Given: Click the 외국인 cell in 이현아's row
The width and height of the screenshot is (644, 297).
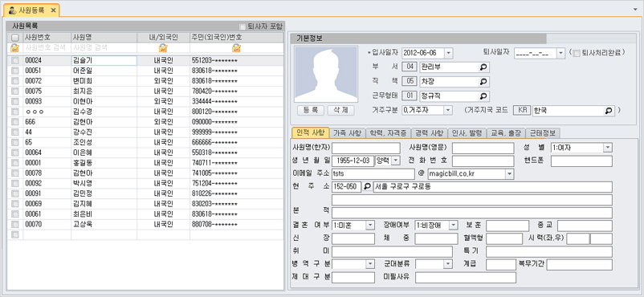Looking at the screenshot, I should pos(163,101).
